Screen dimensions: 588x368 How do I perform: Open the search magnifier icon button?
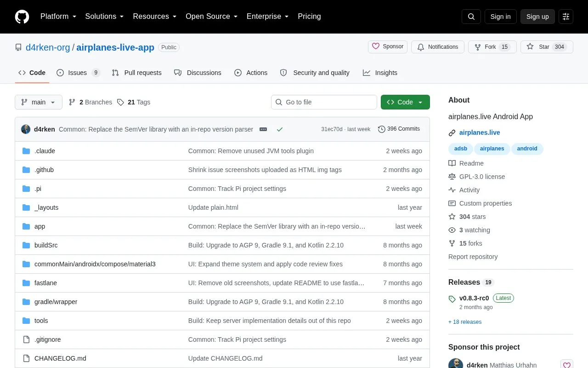coord(471,17)
